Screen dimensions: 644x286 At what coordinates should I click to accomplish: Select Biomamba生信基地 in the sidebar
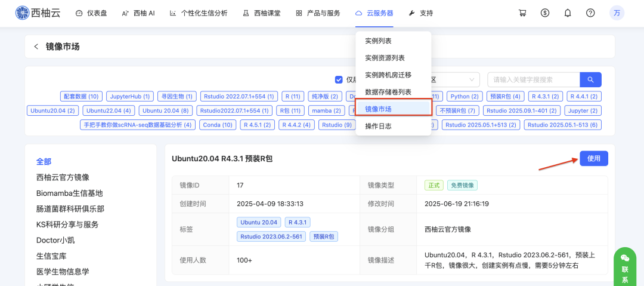(69, 193)
